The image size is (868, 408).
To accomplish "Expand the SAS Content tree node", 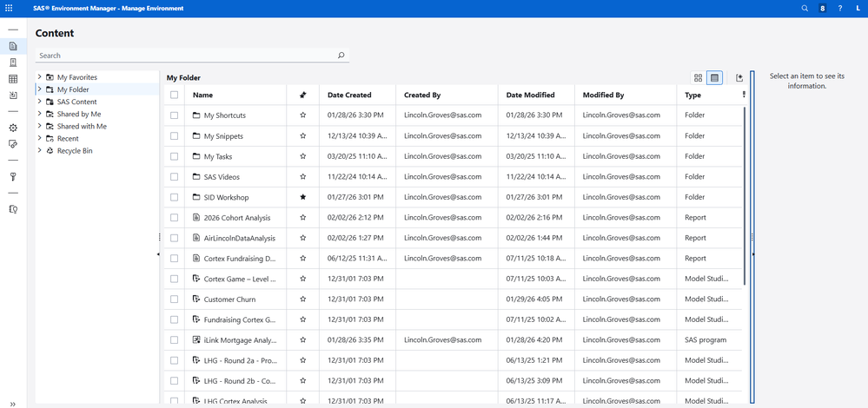I will pos(40,102).
